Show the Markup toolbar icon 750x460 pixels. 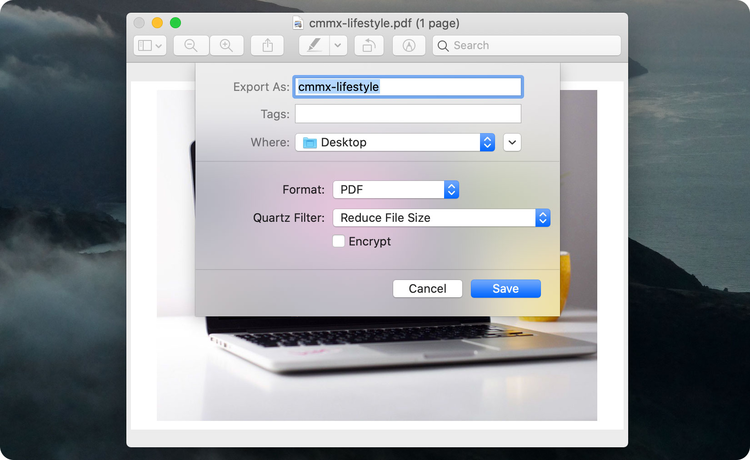pyautogui.click(x=408, y=45)
